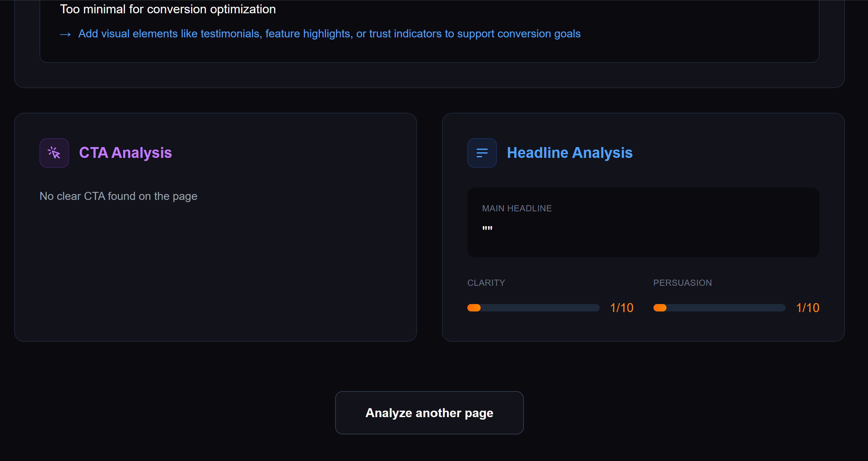Click the empty headline quotation marks
Screen dimensions: 868x461
(487, 228)
